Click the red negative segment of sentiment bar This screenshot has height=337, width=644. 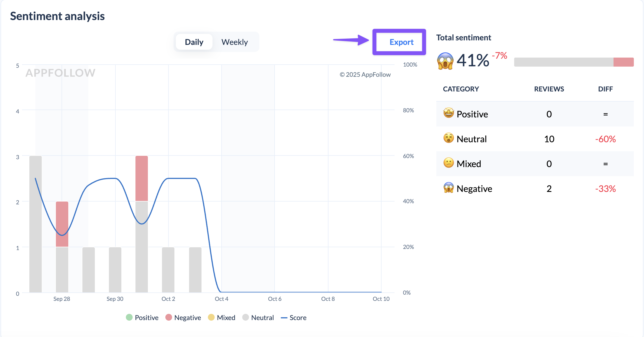[x=623, y=62]
